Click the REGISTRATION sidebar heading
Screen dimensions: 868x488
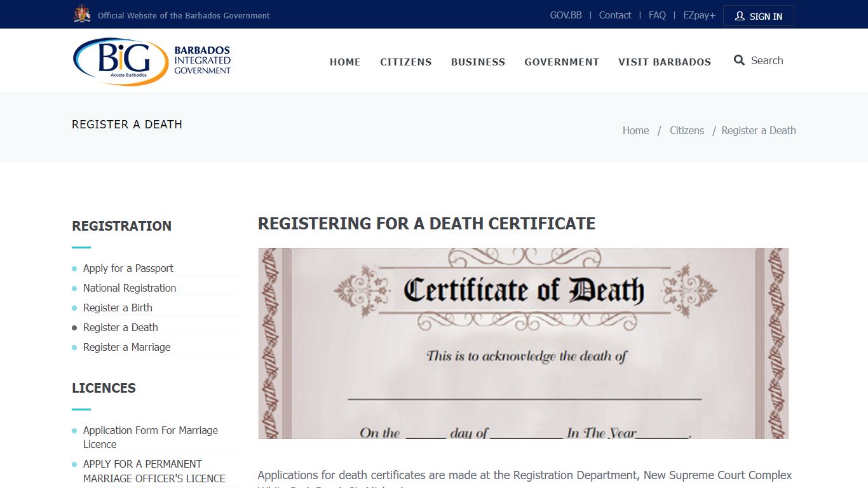click(x=121, y=226)
